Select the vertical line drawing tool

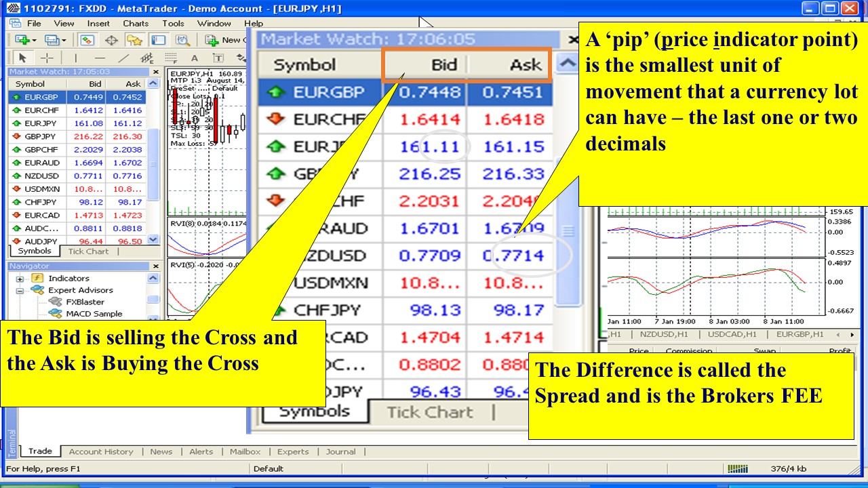click(x=75, y=58)
